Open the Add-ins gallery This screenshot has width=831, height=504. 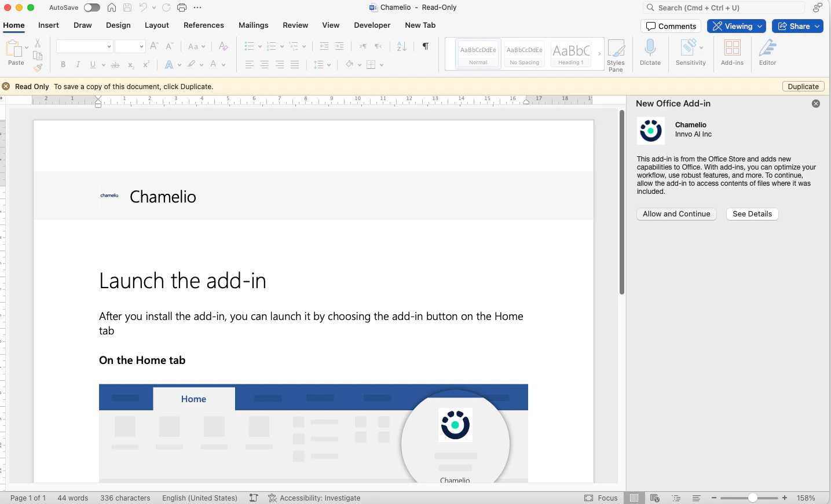pos(732,52)
